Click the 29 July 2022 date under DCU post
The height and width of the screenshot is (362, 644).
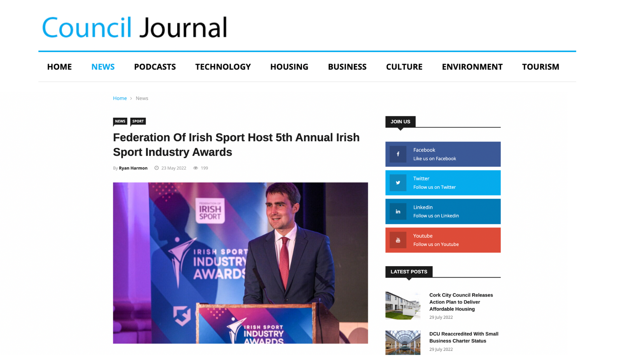[441, 349]
